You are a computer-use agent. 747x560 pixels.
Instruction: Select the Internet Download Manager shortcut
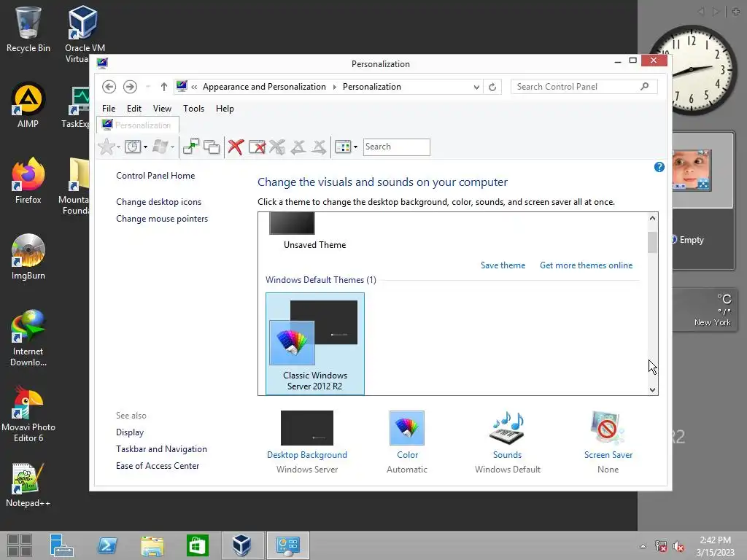tap(28, 338)
